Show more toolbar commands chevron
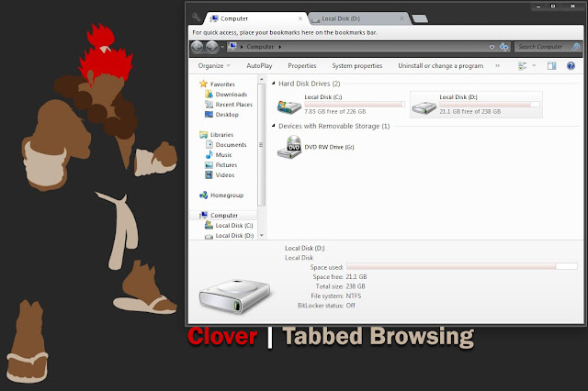 coord(498,65)
